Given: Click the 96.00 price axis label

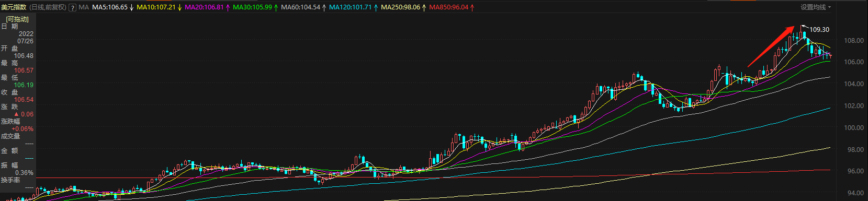Looking at the screenshot, I should pos(854,171).
